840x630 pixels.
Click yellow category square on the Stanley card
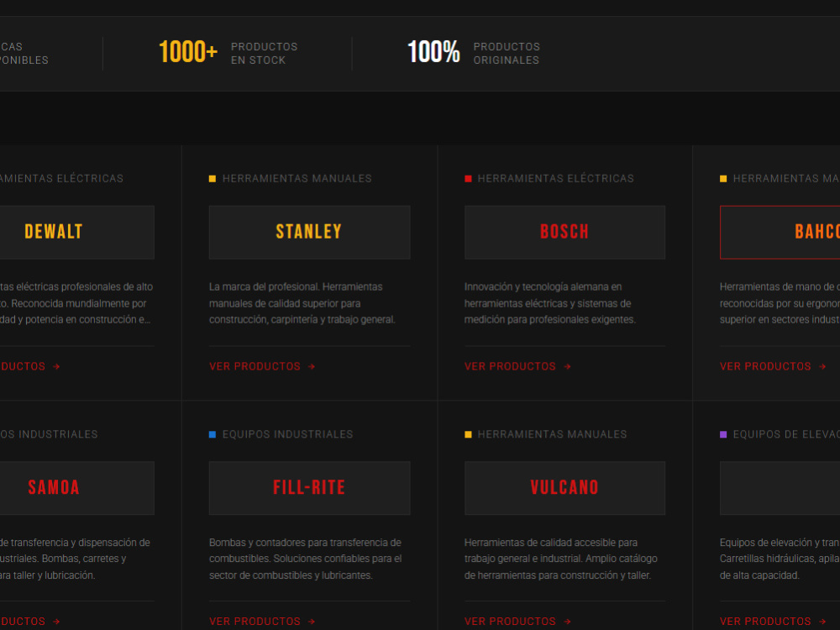(x=213, y=178)
